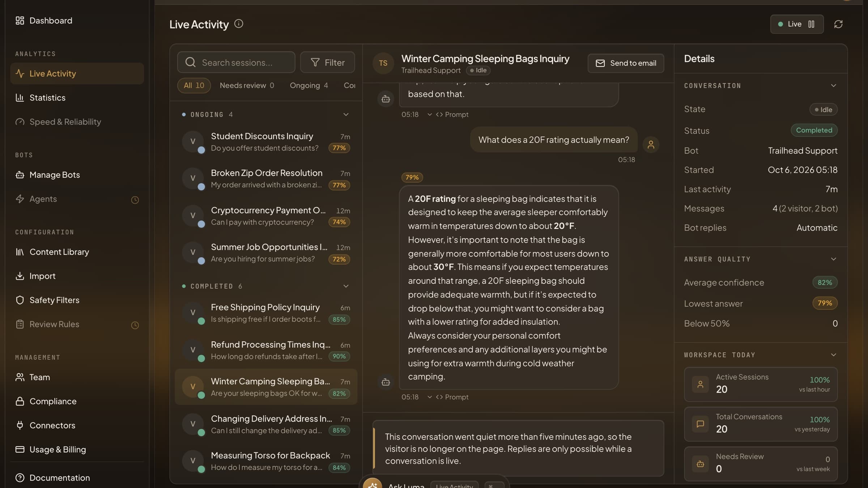The image size is (868, 488).
Task: Collapse the Answer Quality section
Action: 833,259
